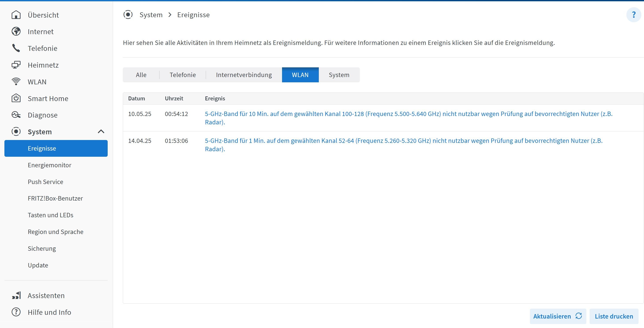Click the Telefonie phone handset icon
The image size is (644, 328).
16,48
